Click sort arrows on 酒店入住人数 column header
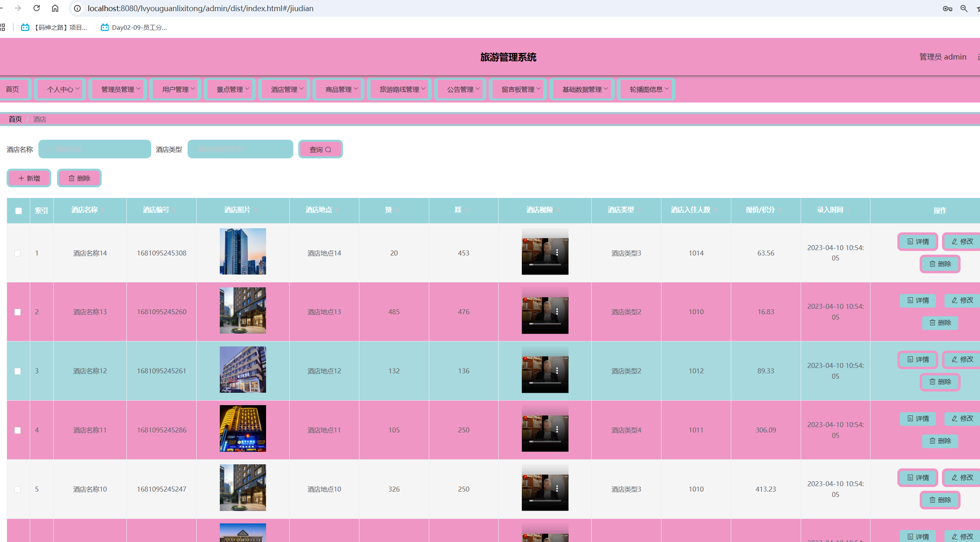980x542 pixels. 716,210
